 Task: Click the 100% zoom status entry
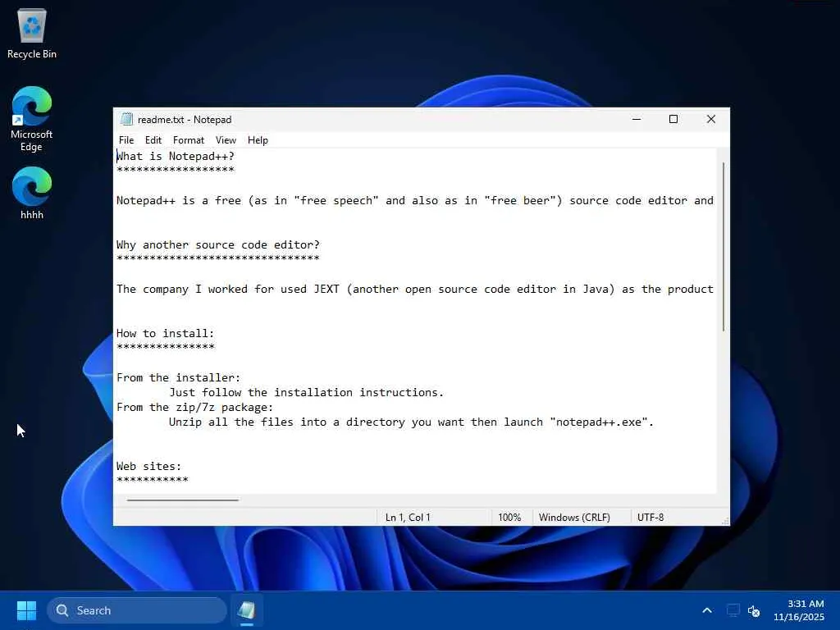pos(509,517)
